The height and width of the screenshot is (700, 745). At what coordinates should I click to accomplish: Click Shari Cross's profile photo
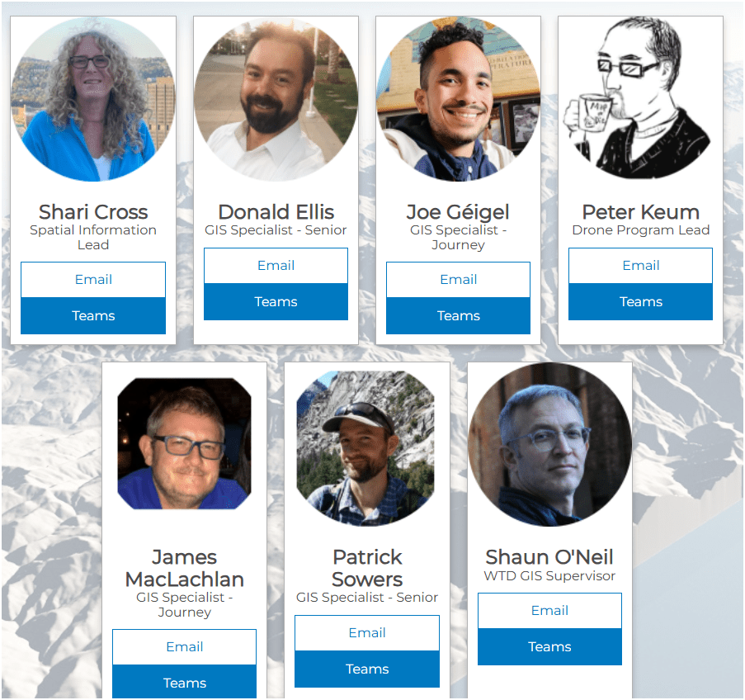[93, 99]
